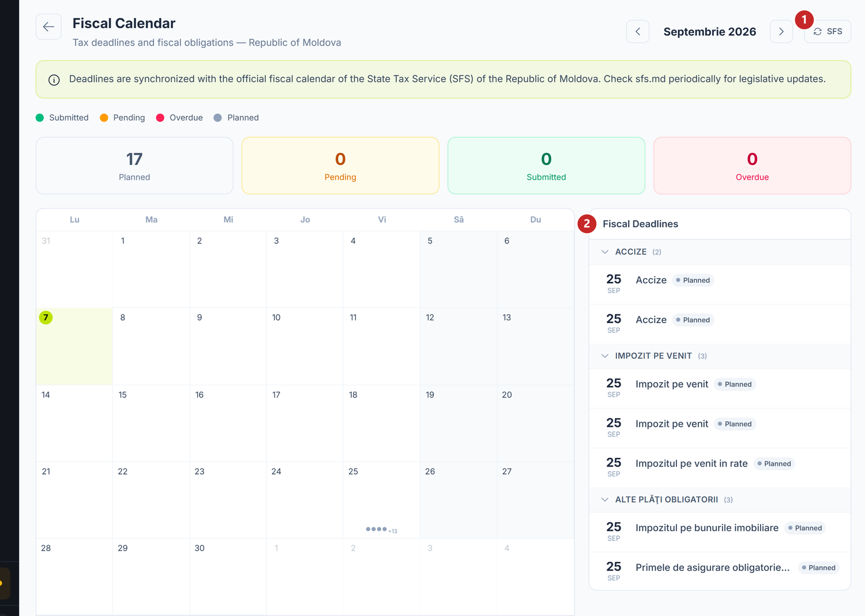
Task: Select September 18 in the calendar
Action: [x=382, y=423]
